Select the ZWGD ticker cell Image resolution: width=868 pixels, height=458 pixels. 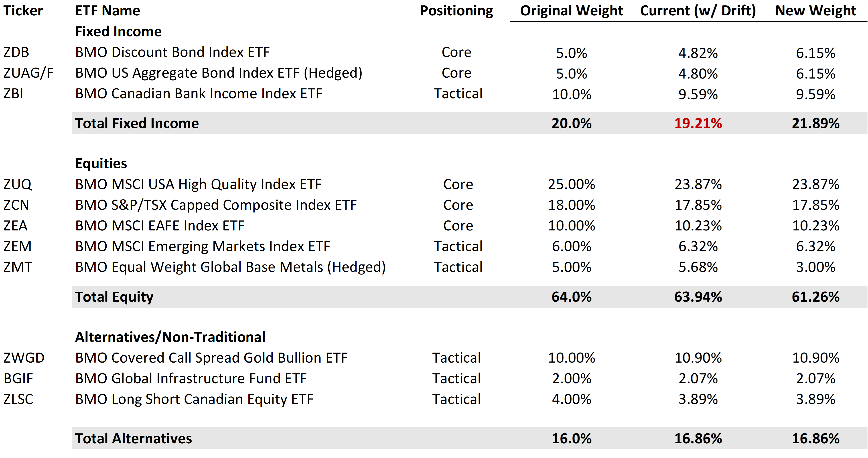[x=24, y=358]
